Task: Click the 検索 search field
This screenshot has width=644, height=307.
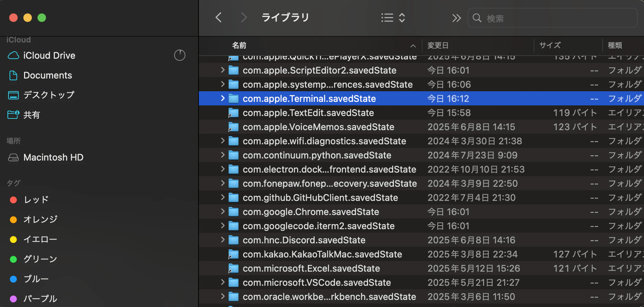Action: pyautogui.click(x=552, y=18)
